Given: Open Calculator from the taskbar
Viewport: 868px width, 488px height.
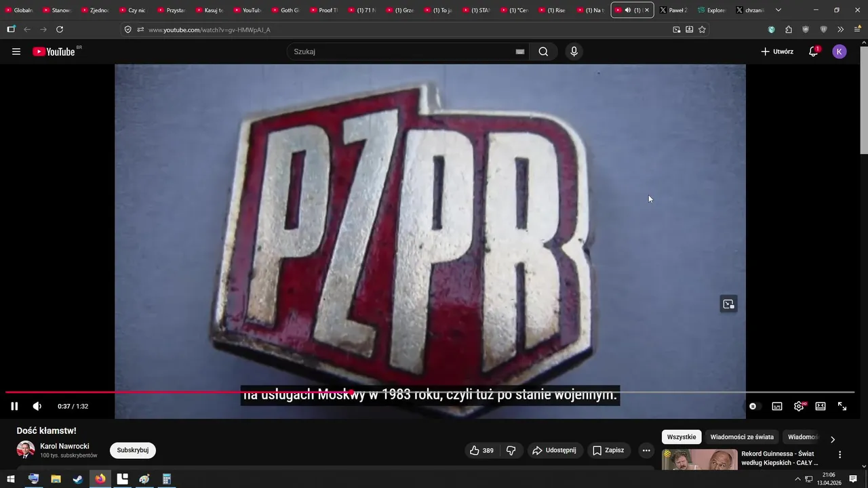Looking at the screenshot, I should point(166,479).
